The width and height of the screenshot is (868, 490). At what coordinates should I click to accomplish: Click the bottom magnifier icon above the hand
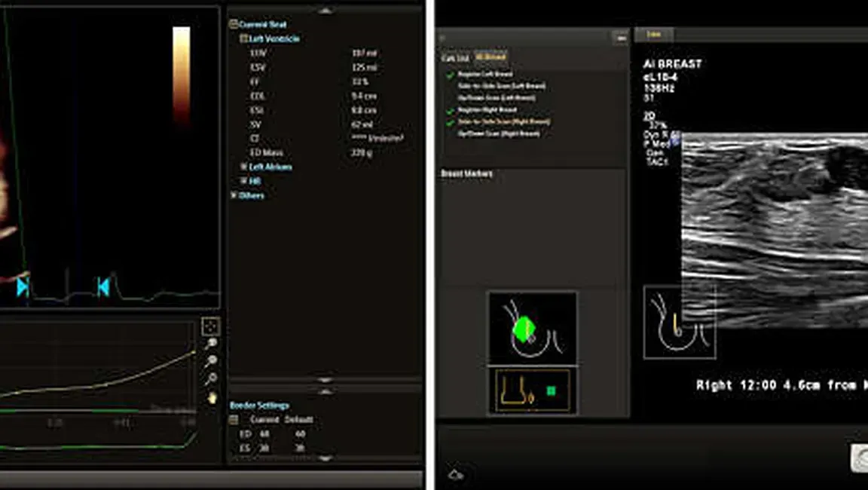click(x=212, y=378)
